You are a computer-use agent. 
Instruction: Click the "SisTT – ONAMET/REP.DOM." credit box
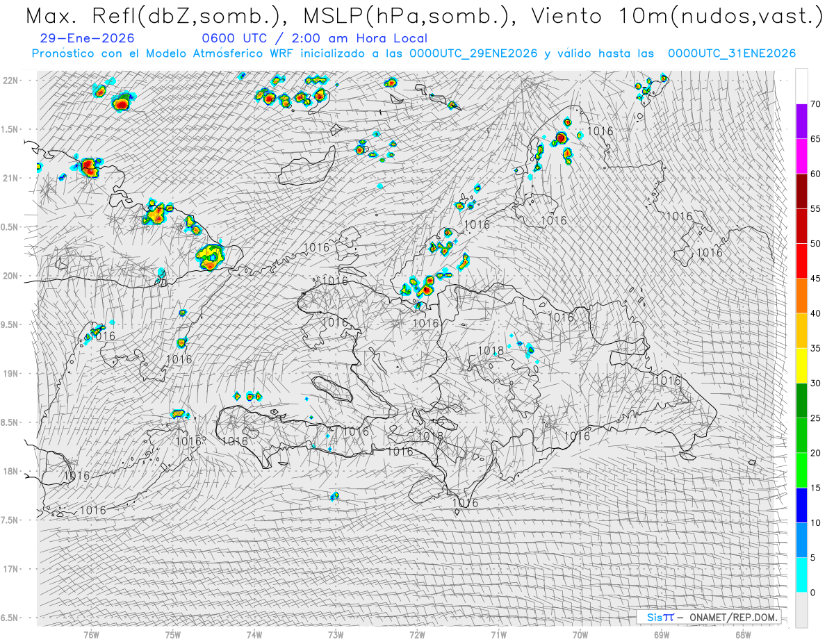(710, 617)
